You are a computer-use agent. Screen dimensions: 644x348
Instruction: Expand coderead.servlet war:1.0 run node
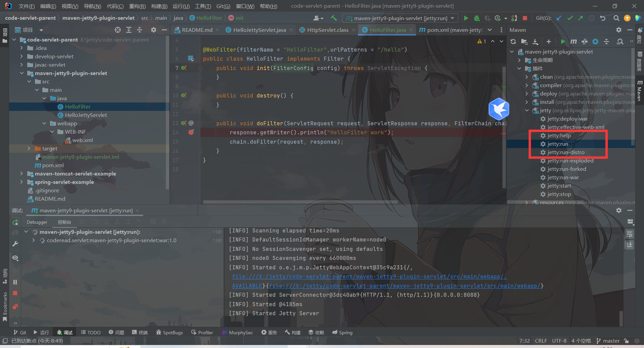point(34,240)
